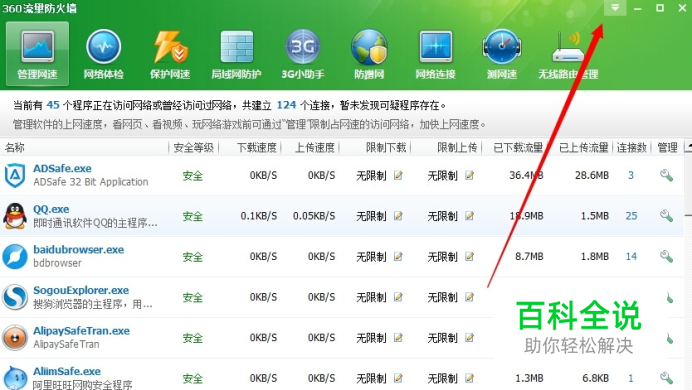View the 3 connections of ADSafe.exe
692x390 pixels.
click(631, 175)
